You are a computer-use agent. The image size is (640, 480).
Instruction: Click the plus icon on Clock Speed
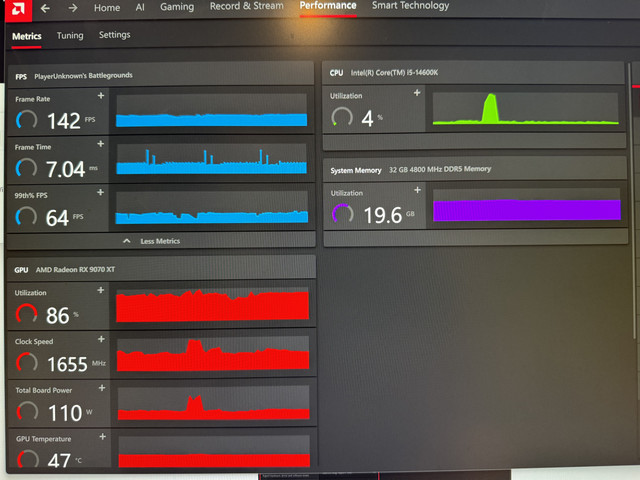coord(101,339)
